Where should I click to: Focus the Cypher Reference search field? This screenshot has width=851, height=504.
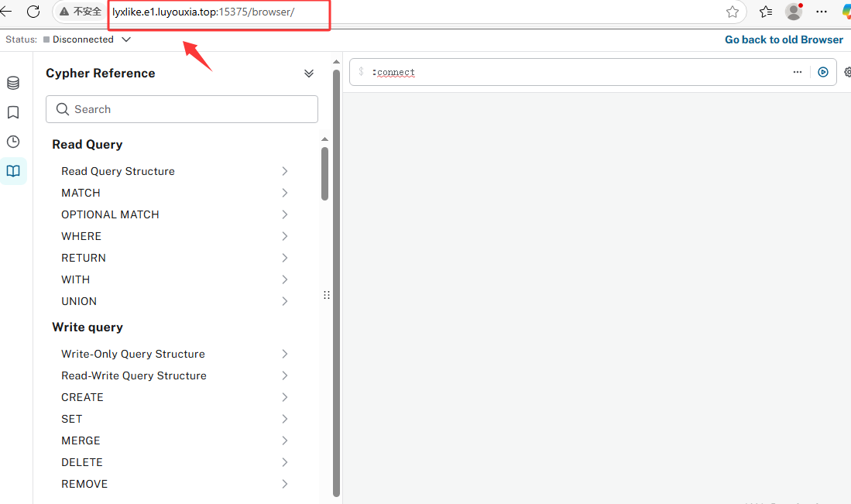coord(182,109)
